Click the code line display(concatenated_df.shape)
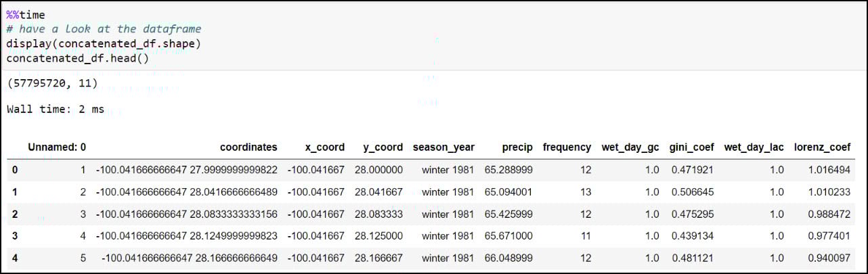The height and width of the screenshot is (274, 868). point(104,43)
